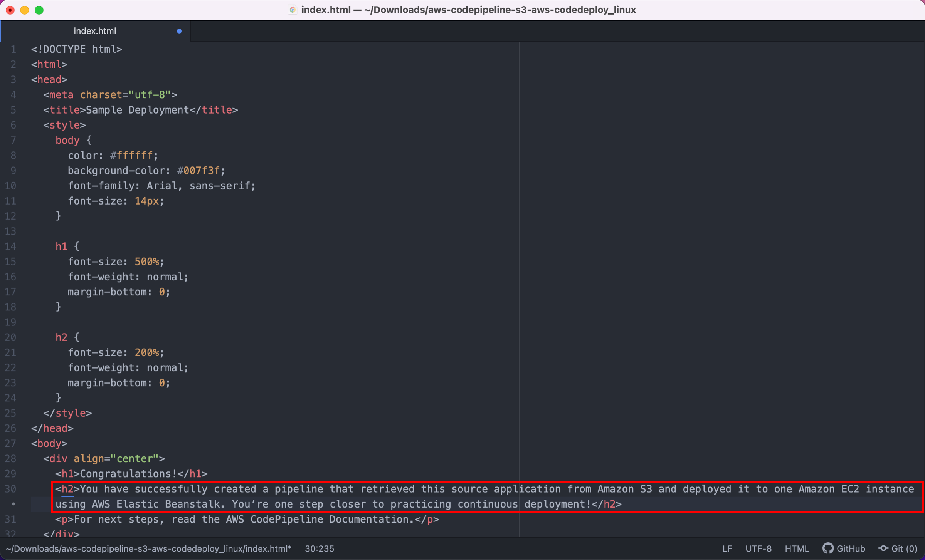Screen dimensions: 925x560
Task: Click the '200%' font-size value
Action: (147, 353)
